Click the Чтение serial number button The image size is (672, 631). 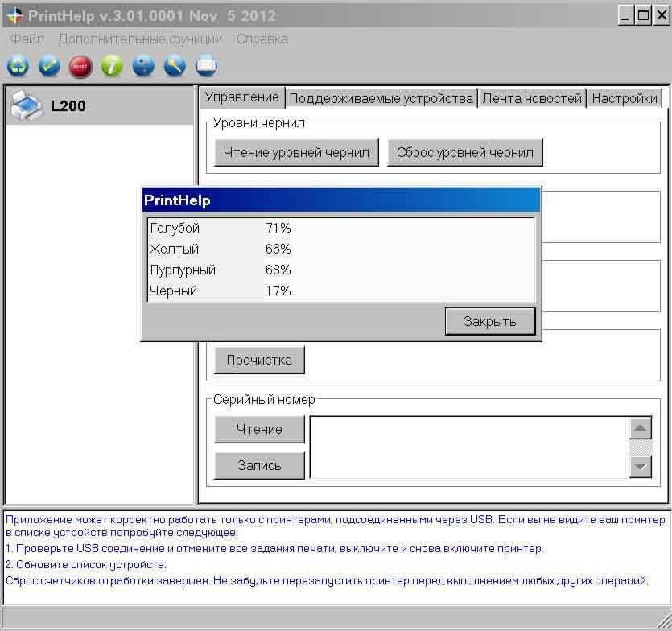[259, 429]
